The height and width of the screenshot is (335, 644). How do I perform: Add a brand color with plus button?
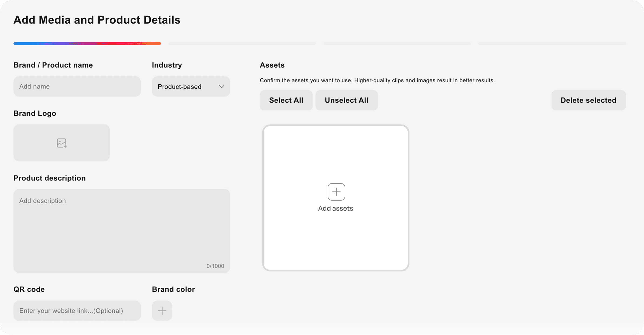(162, 310)
